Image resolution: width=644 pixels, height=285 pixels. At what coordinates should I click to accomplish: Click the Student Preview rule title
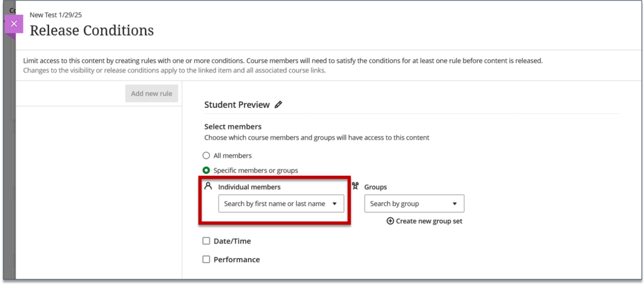click(237, 105)
